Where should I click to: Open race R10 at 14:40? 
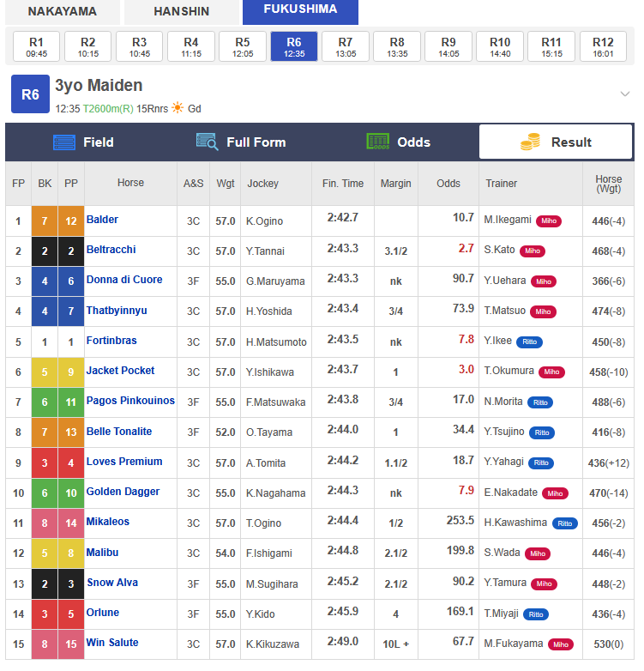[x=500, y=46]
